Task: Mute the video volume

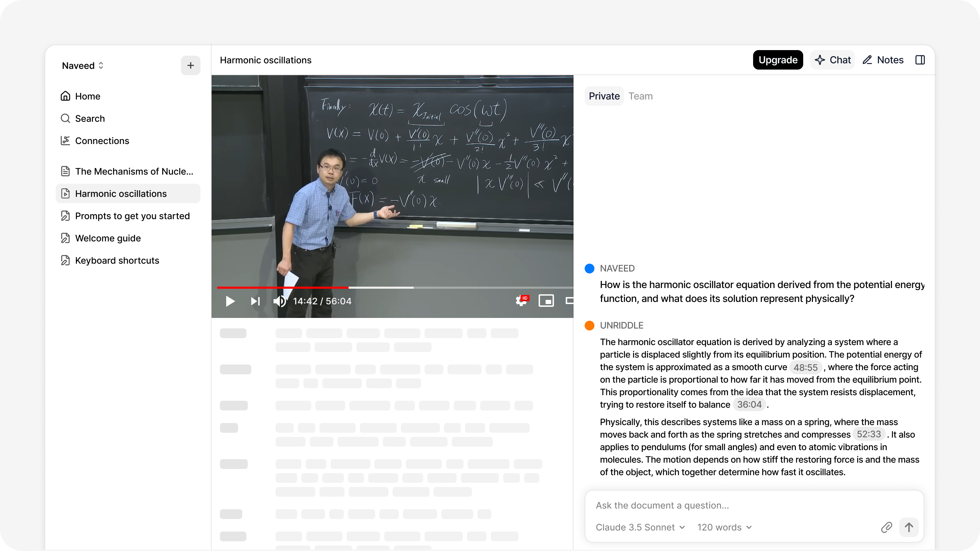Action: click(279, 301)
